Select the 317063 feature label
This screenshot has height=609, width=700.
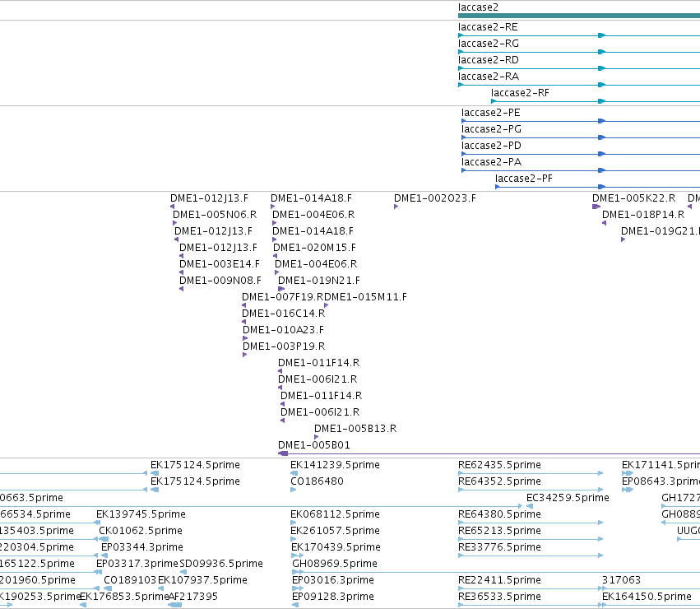tap(621, 580)
